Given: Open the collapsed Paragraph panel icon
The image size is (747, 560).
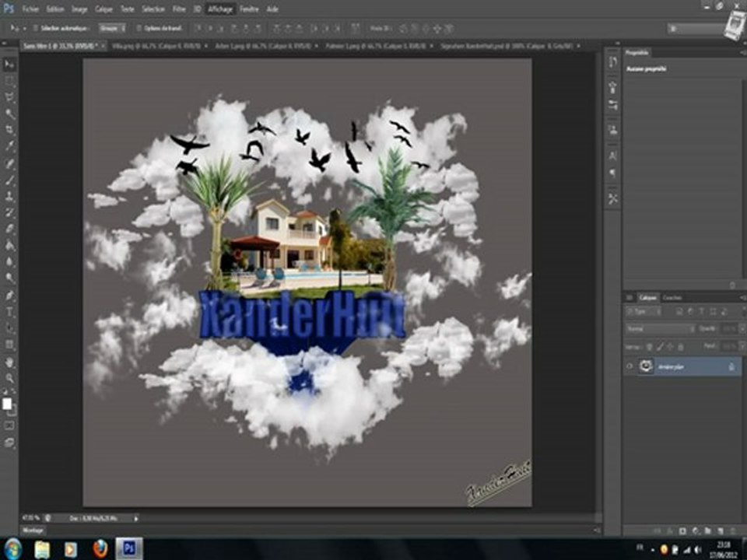Looking at the screenshot, I should tap(613, 173).
